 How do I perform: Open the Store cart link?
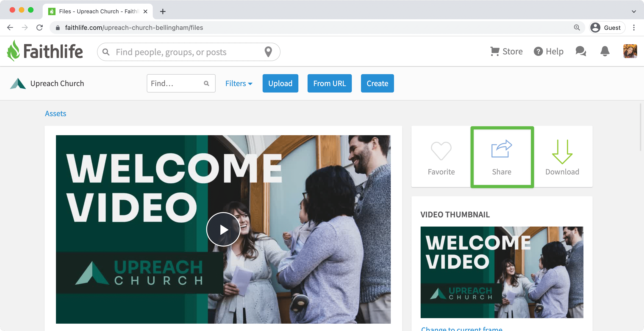[x=506, y=52]
